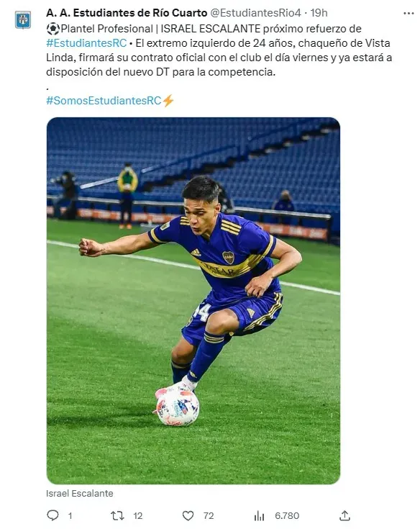Open the #SomosEstudiantesRC hashtag link

[104, 101]
